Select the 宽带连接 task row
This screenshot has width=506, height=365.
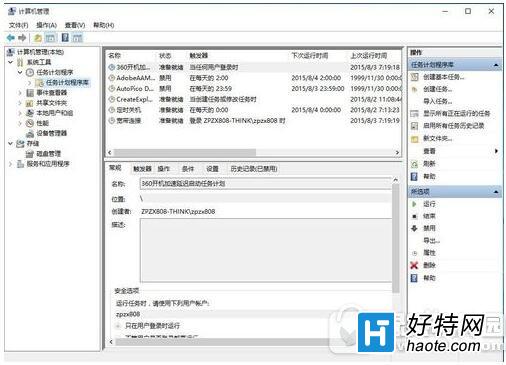[254, 121]
